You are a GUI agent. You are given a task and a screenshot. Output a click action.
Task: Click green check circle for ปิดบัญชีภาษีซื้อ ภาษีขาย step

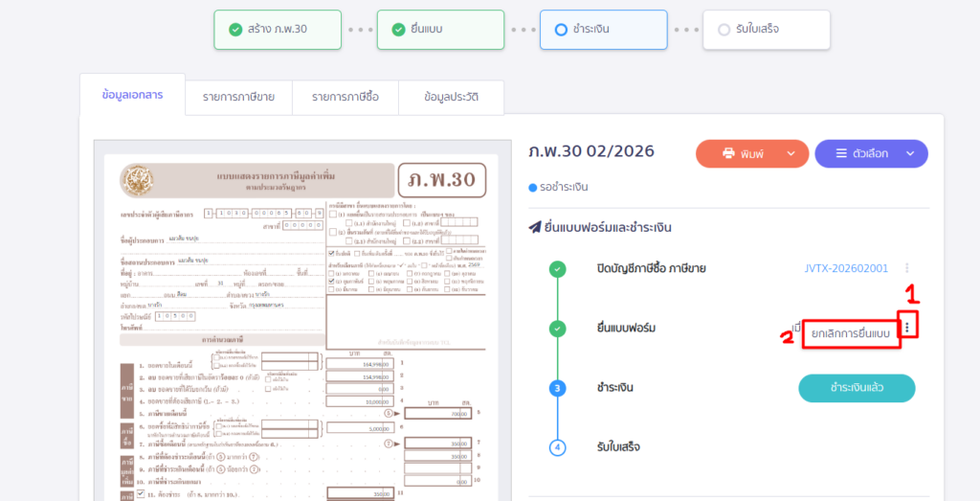tap(558, 269)
